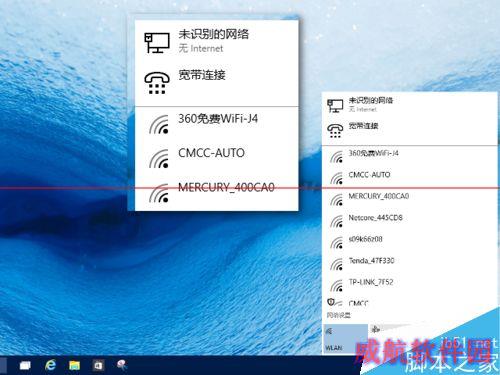Choose CMCC-AUTO in the small network flyout
Viewport: 500px width, 375px height.
coord(409,178)
